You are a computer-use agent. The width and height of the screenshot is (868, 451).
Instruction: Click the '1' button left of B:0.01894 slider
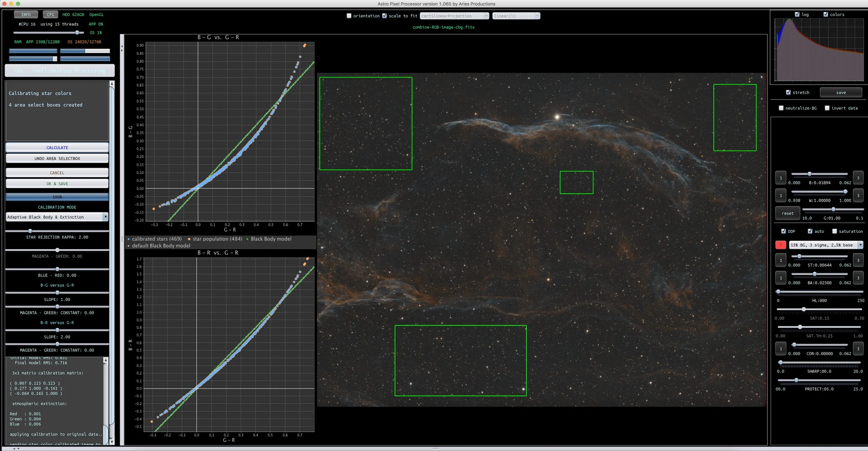coord(781,178)
